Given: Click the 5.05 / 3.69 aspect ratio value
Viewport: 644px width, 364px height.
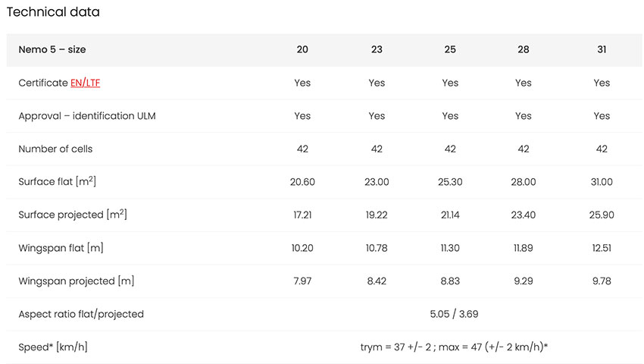Looking at the screenshot, I should 455,314.
